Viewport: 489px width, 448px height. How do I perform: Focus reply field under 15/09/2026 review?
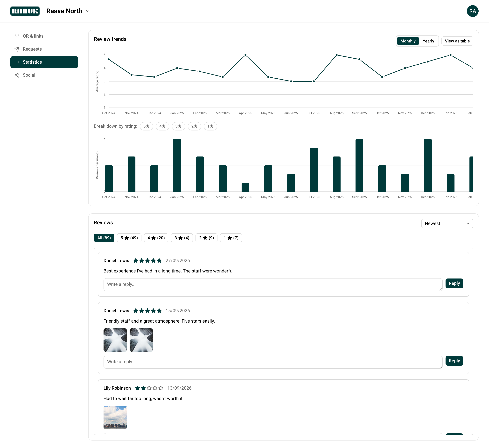tap(273, 362)
